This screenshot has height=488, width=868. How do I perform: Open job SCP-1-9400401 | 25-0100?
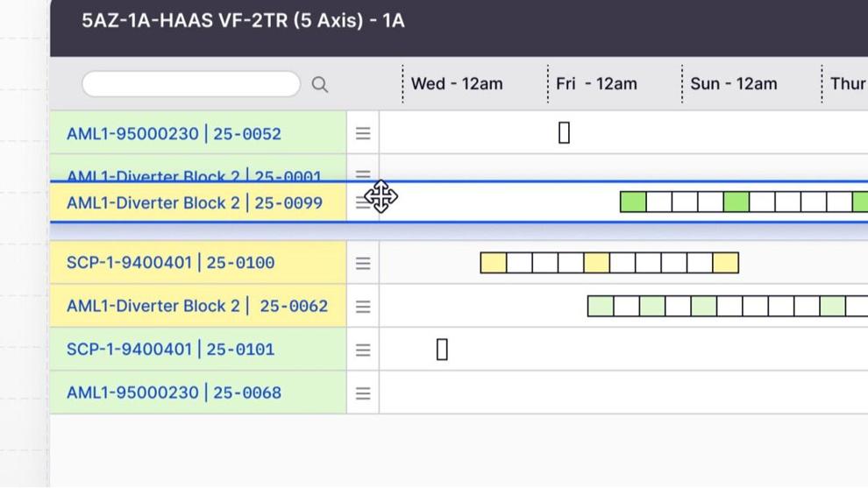[170, 263]
